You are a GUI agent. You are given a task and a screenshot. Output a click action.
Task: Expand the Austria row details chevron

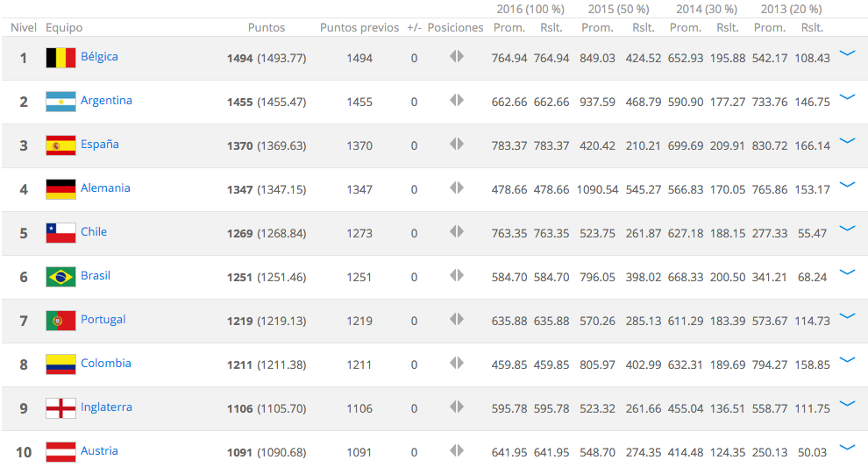coord(847,448)
